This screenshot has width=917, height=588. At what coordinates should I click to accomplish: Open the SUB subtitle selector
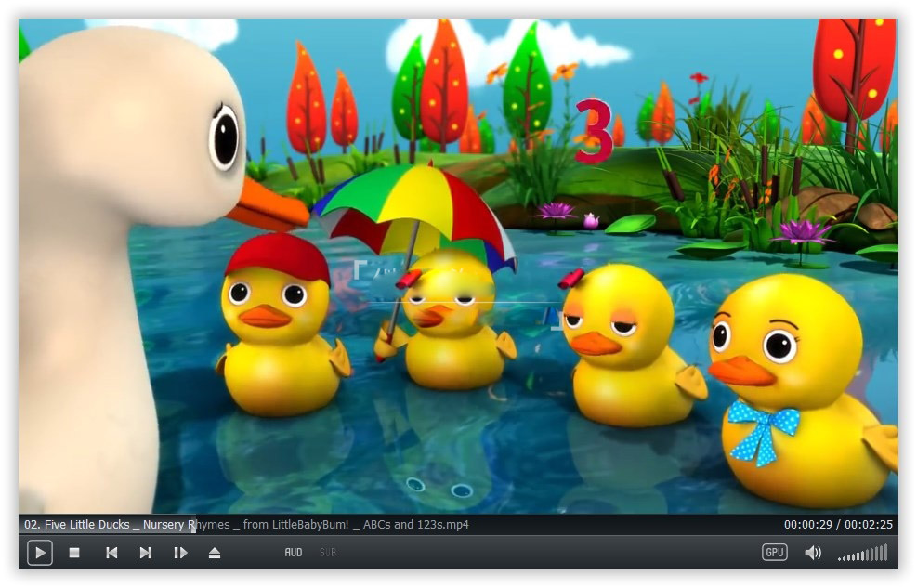tap(328, 553)
